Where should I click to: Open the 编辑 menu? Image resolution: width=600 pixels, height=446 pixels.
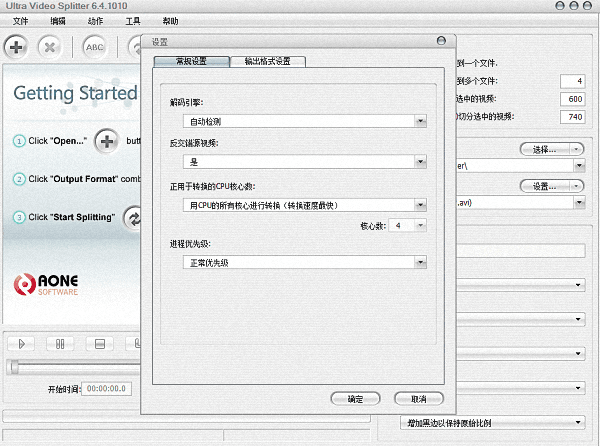pyautogui.click(x=58, y=21)
